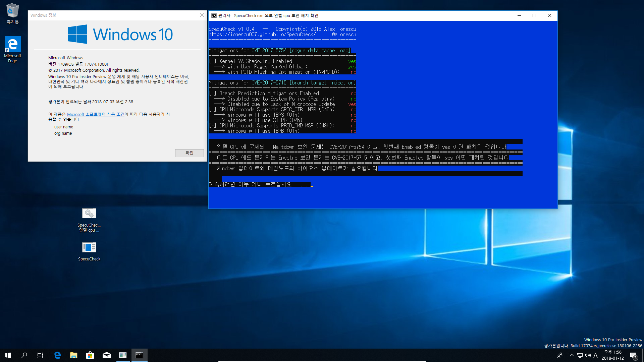The image size is (644, 362).
Task: Open the console window system menu icon
Action: [214, 15]
